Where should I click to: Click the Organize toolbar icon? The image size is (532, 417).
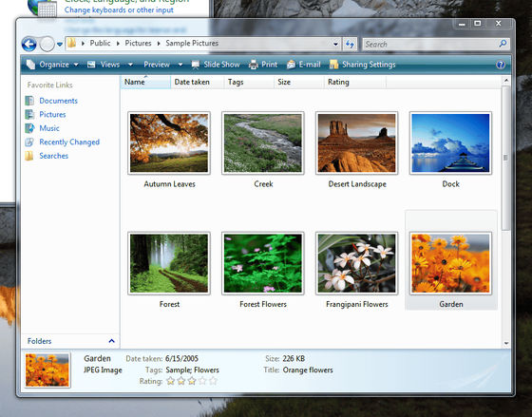(x=30, y=65)
